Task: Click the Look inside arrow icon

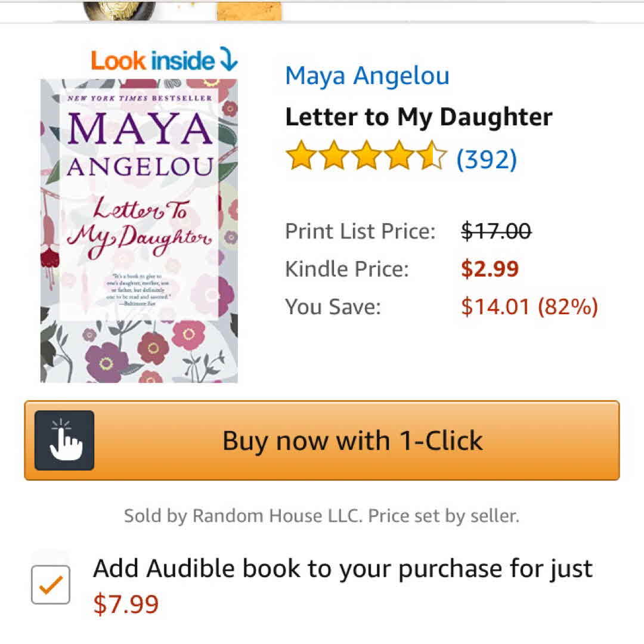Action: (x=228, y=60)
